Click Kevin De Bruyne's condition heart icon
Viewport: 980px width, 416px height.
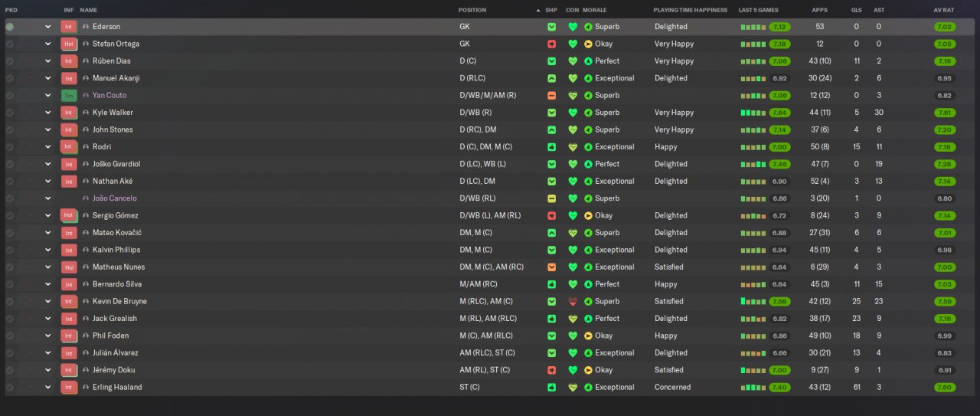pyautogui.click(x=572, y=301)
